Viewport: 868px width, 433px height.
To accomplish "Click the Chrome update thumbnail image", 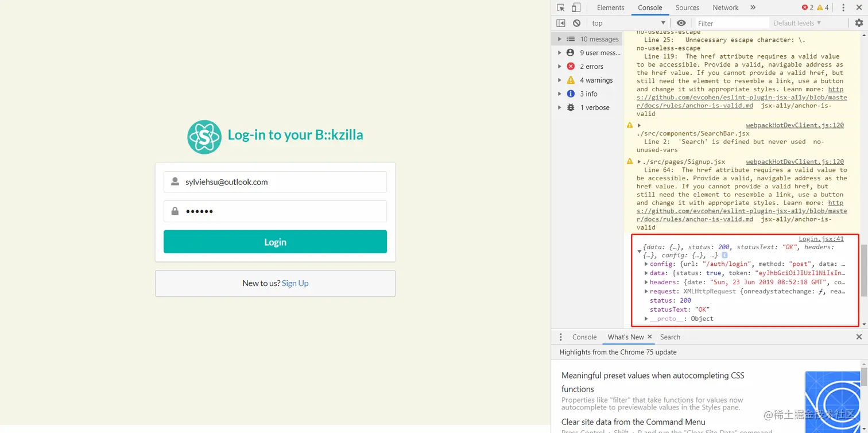I will coord(832,402).
